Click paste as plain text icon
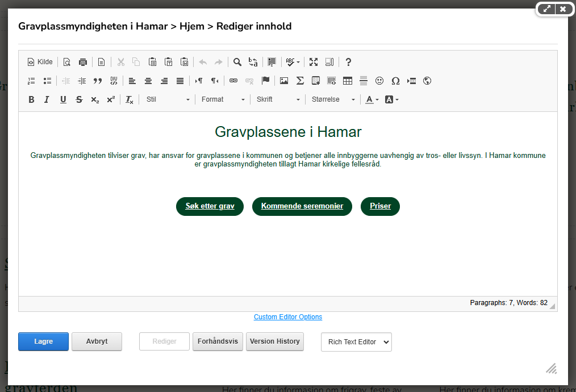 point(169,62)
